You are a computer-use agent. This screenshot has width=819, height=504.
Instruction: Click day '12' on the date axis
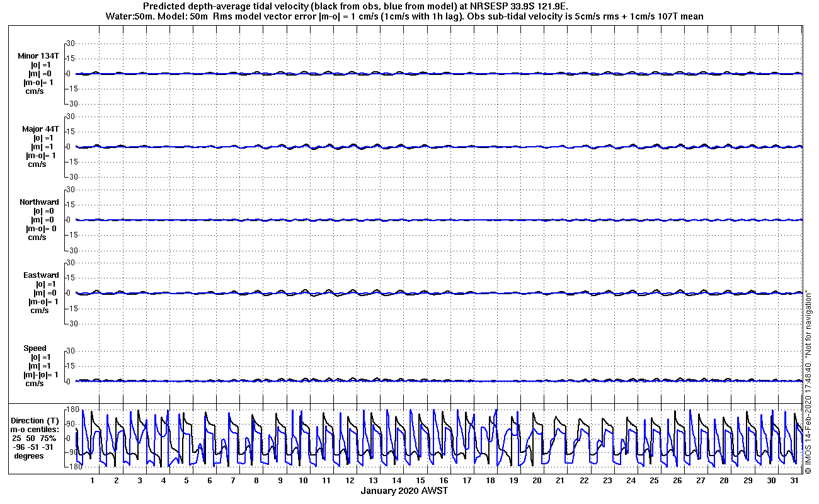pyautogui.click(x=350, y=481)
